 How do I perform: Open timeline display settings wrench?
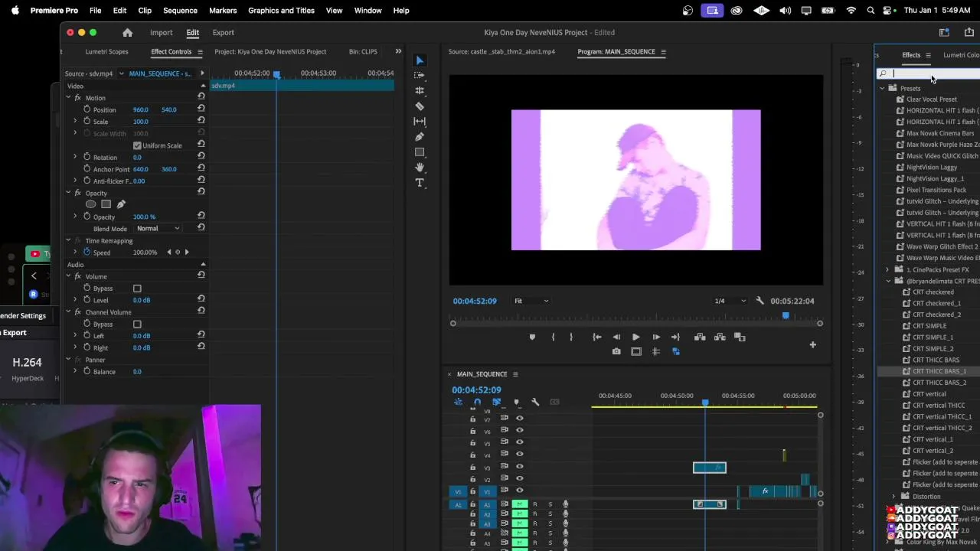[x=535, y=402]
